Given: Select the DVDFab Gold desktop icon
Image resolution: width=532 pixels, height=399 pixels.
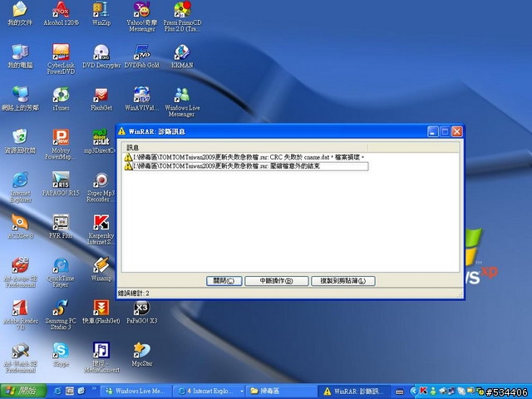Looking at the screenshot, I should 142,57.
